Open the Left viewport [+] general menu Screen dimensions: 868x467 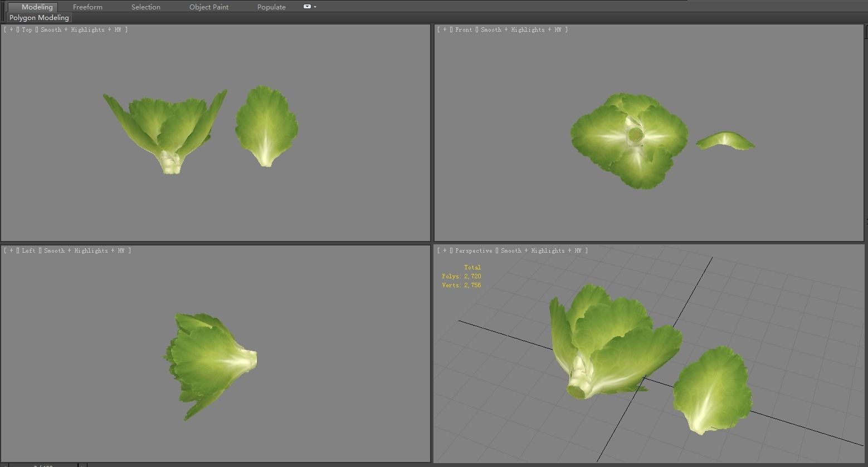tap(11, 250)
